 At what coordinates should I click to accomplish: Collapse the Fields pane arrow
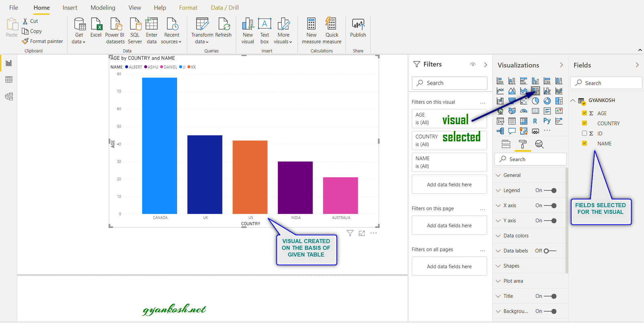(x=637, y=65)
